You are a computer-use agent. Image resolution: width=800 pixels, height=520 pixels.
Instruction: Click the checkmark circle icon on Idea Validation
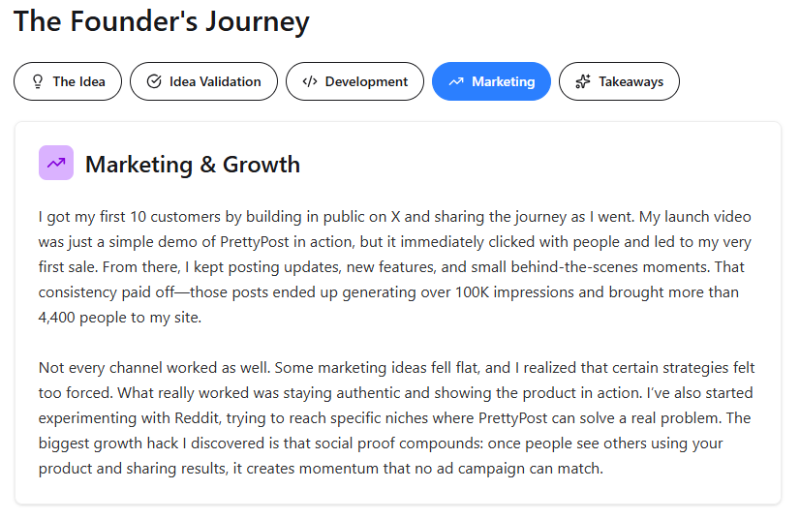click(x=153, y=82)
